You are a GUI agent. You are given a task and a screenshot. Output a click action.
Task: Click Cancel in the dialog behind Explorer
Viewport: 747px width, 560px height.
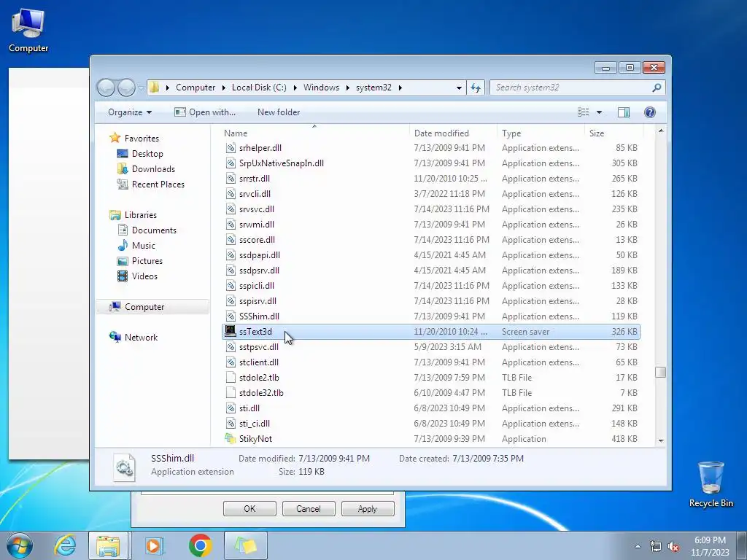click(x=309, y=508)
